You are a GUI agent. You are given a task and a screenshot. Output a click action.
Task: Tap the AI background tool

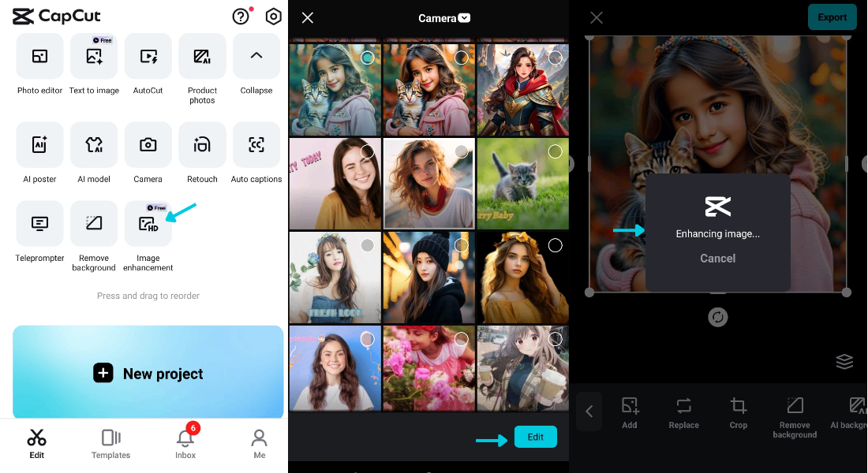click(x=848, y=413)
